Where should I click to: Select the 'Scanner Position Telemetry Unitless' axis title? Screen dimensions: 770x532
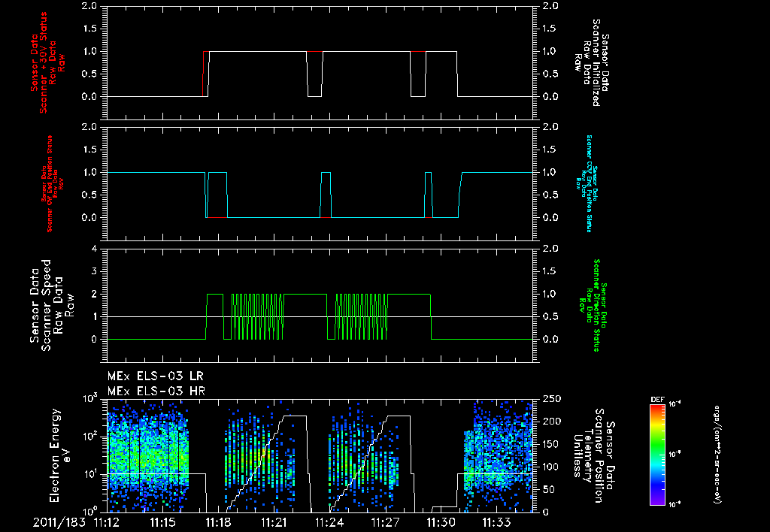[594, 455]
